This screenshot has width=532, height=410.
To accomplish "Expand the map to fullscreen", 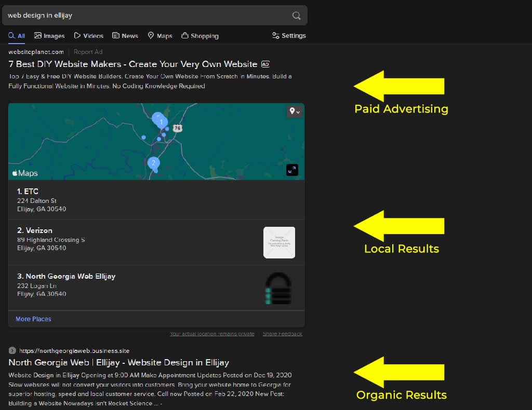I will tap(292, 170).
